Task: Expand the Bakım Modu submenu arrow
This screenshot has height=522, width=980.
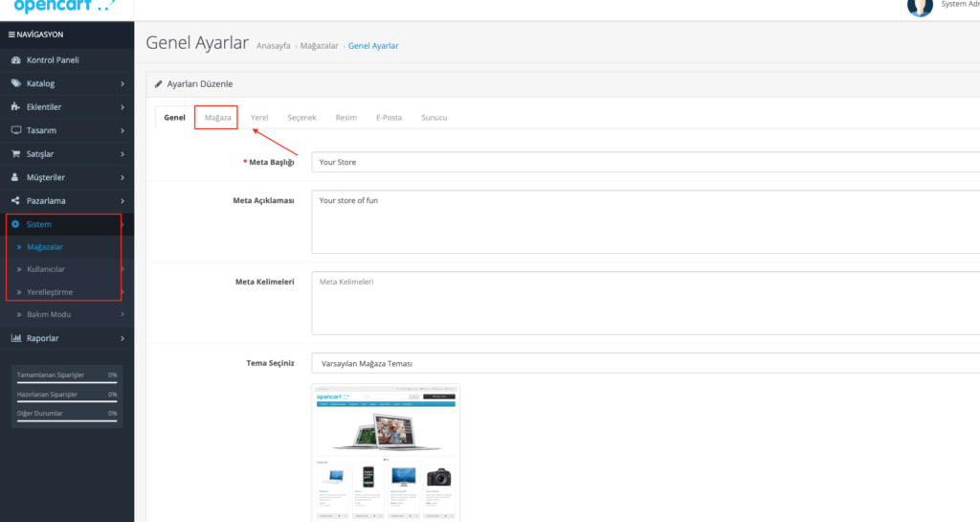Action: click(122, 314)
